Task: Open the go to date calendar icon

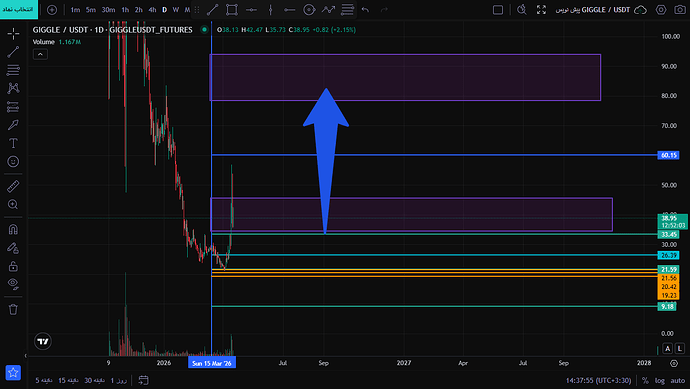Action: pos(143,380)
